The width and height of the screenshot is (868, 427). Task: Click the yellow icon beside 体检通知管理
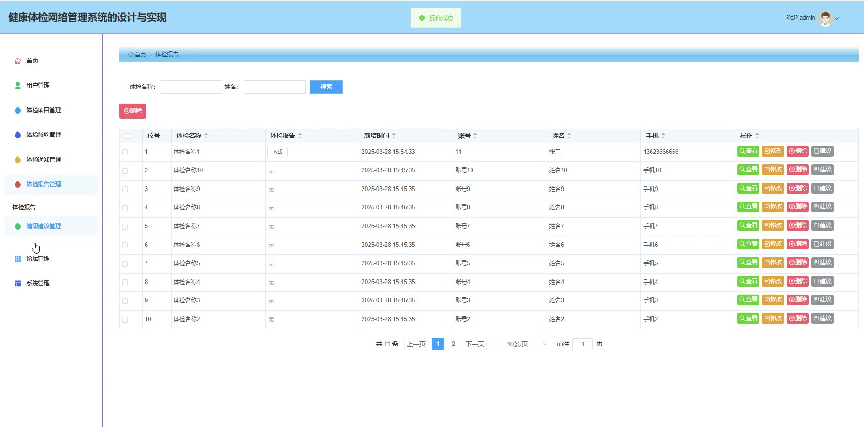coord(17,160)
